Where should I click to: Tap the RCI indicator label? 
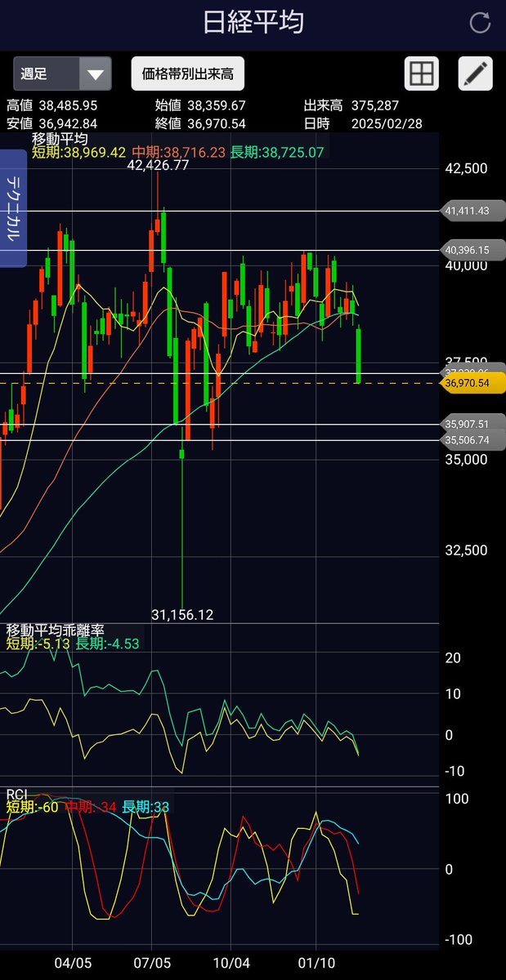click(16, 794)
